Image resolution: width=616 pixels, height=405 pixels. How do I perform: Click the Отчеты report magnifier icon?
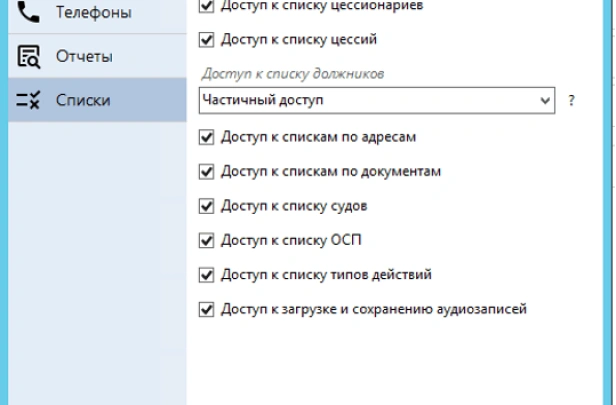point(28,56)
